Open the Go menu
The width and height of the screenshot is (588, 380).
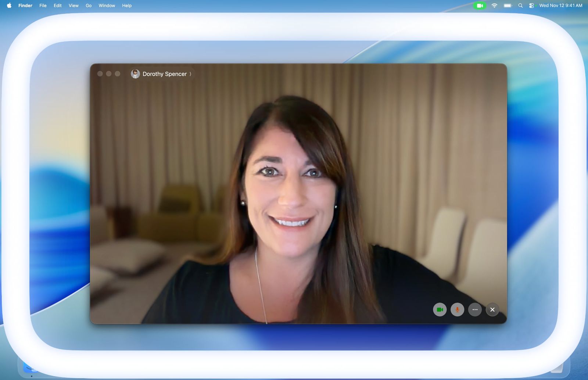pos(88,6)
